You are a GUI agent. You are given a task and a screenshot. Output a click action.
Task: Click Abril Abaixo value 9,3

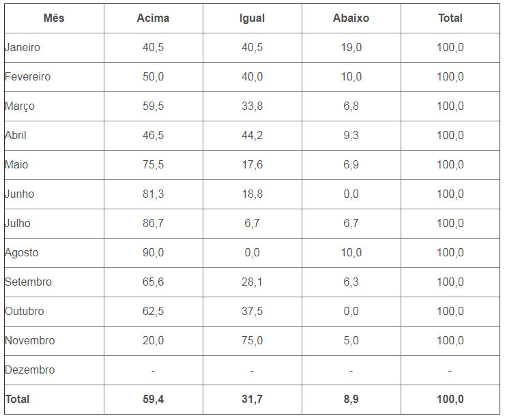(x=351, y=136)
